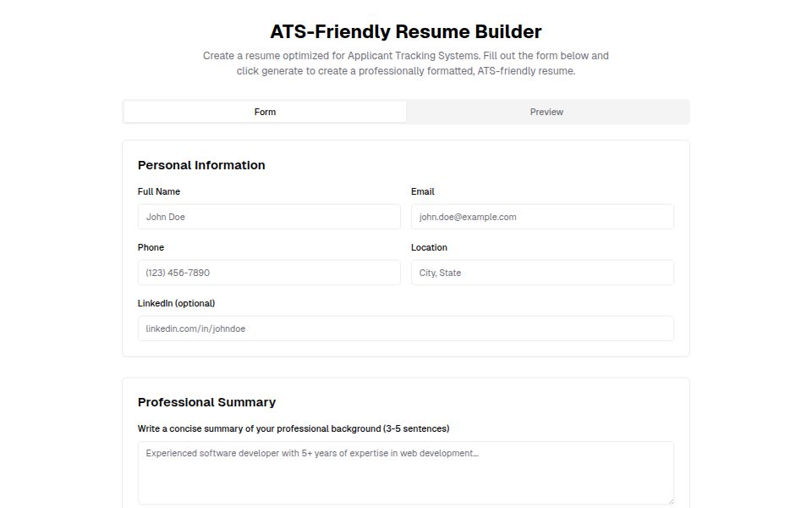Click the Full Name field label
Screen dimensions: 812x508
(158, 191)
